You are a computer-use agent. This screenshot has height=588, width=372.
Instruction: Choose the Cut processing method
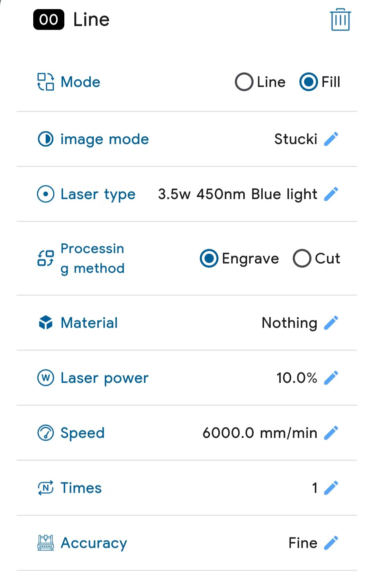pyautogui.click(x=302, y=259)
